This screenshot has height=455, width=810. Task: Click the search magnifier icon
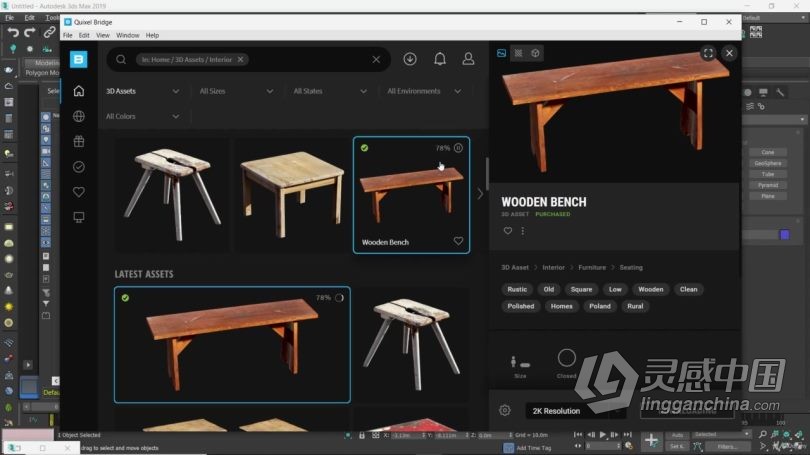coord(121,59)
